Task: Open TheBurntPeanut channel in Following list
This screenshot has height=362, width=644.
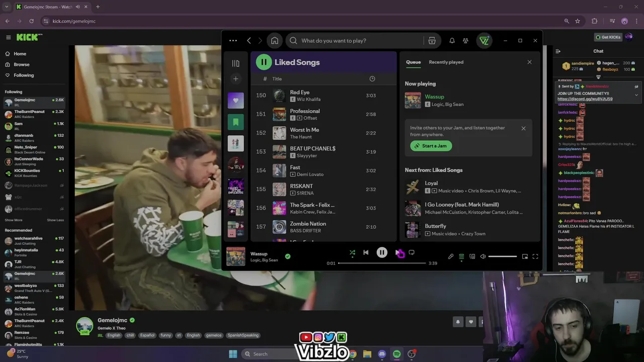Action: [34, 114]
